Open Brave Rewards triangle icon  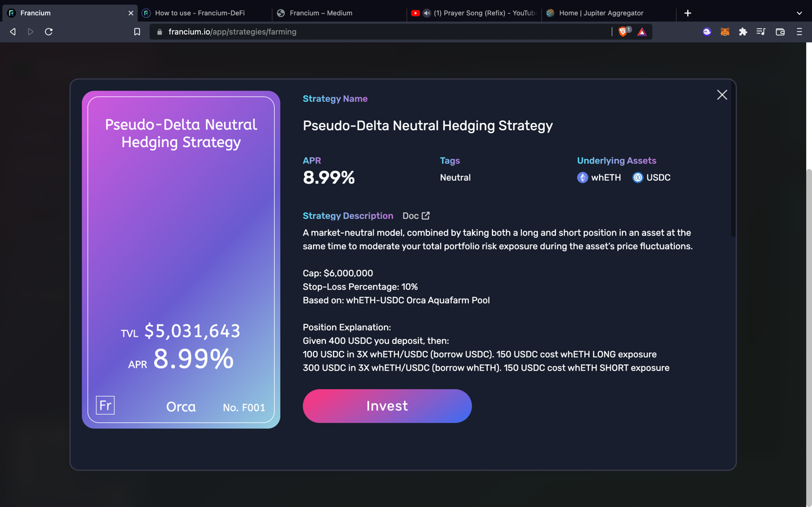click(x=642, y=32)
